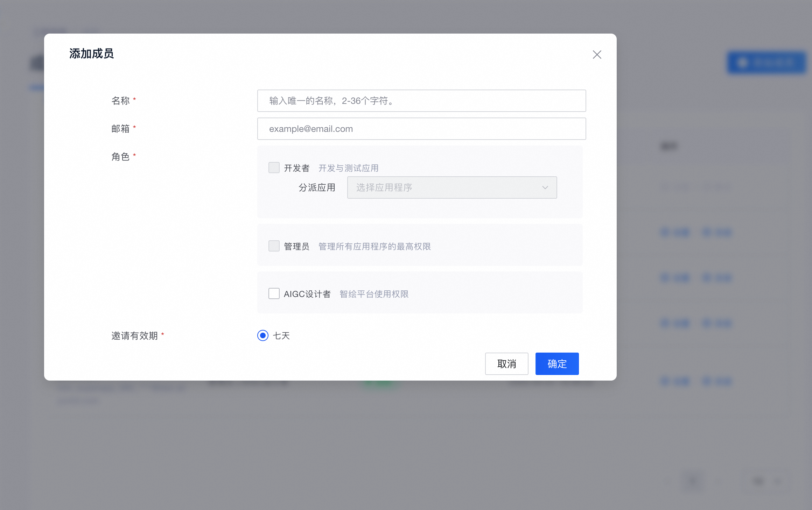Click the 名称 required field label

[121, 101]
